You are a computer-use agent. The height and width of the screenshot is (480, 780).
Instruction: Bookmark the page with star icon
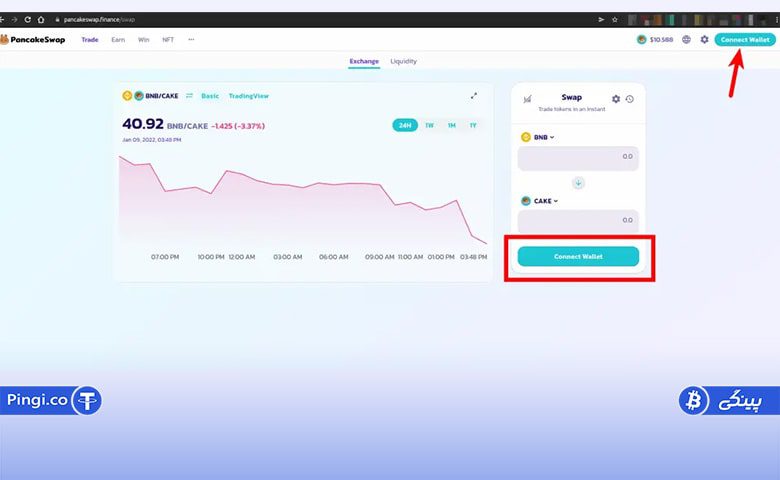(615, 19)
